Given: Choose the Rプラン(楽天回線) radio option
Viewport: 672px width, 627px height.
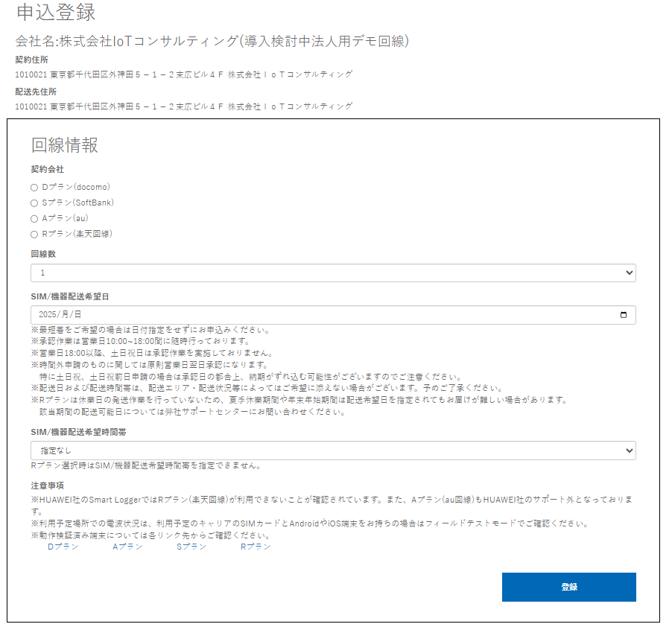Looking at the screenshot, I should (x=34, y=235).
